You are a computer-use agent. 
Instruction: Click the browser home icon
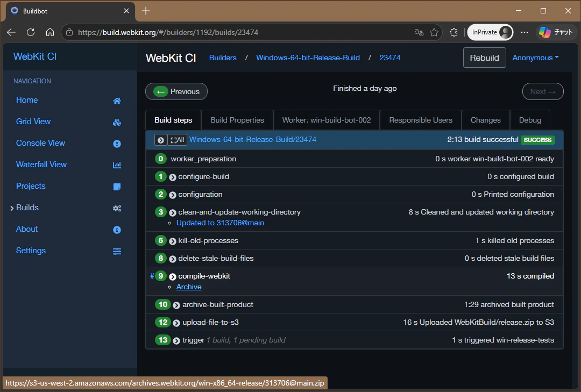(x=50, y=32)
